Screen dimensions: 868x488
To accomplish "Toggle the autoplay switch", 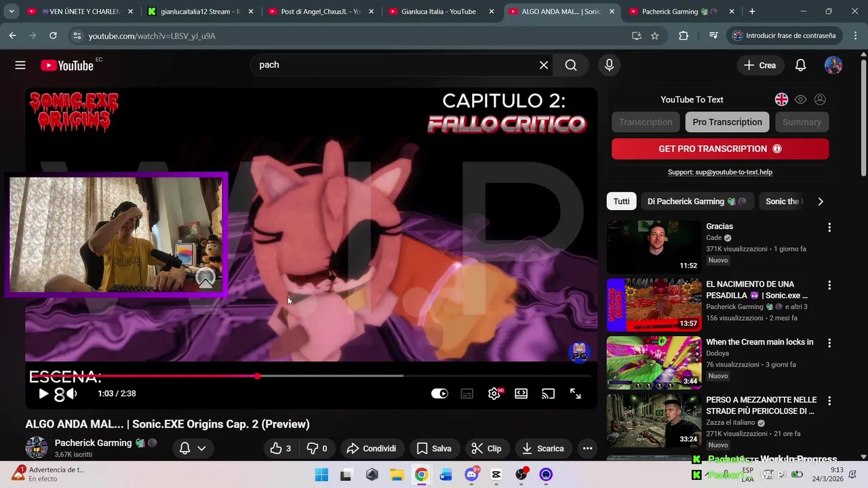I will 439,394.
